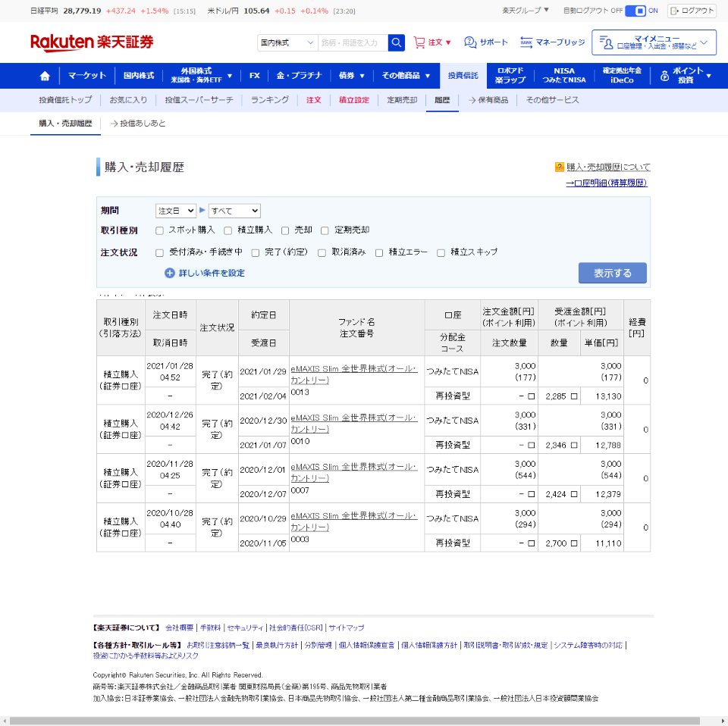Select ランキング in the sub navigation
This screenshot has height=726, width=728.
pyautogui.click(x=270, y=100)
